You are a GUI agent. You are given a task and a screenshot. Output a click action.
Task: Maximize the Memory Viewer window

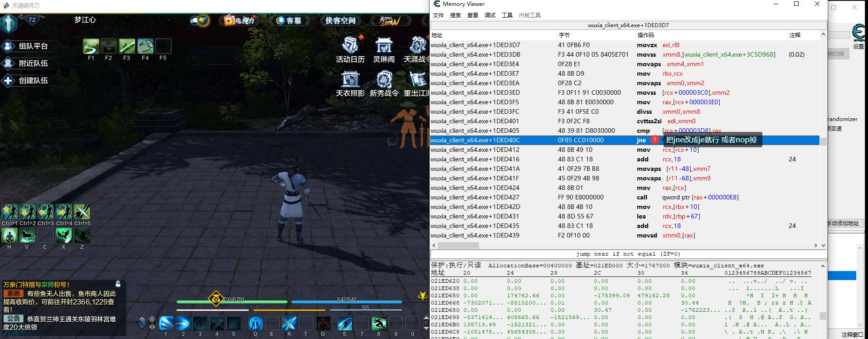[x=796, y=4]
